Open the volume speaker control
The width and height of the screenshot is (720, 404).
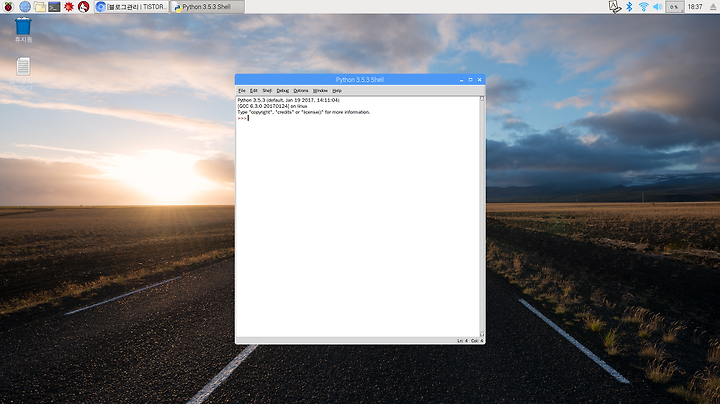pos(658,6)
